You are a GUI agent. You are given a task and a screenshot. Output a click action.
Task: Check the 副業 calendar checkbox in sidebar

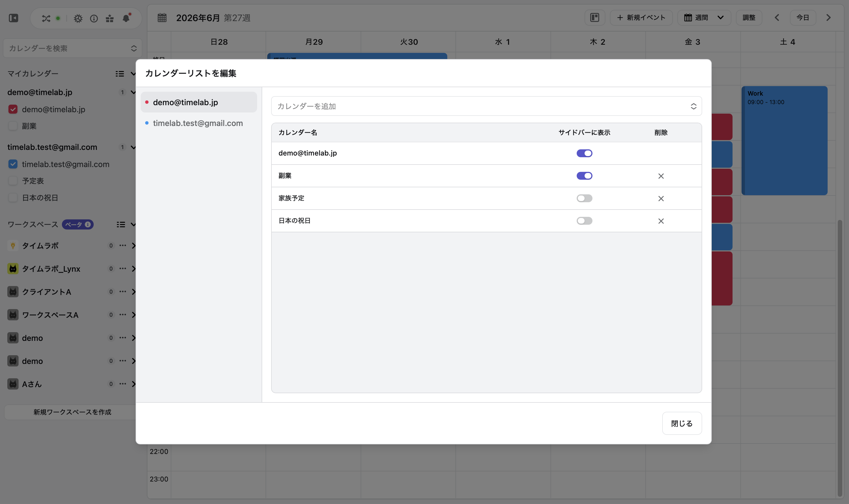(13, 126)
